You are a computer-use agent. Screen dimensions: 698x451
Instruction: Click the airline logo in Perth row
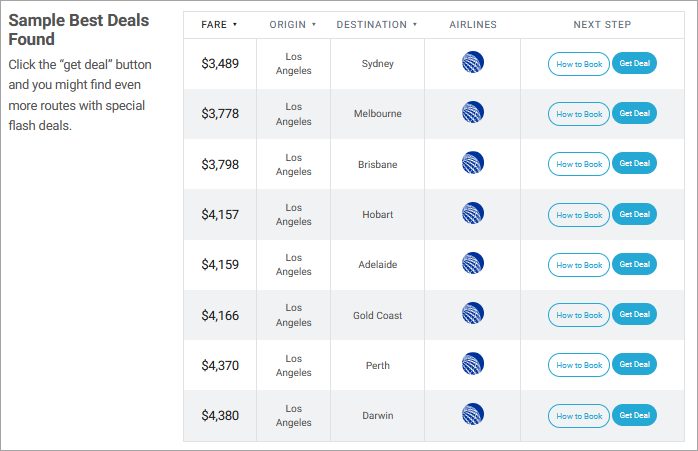coord(473,364)
